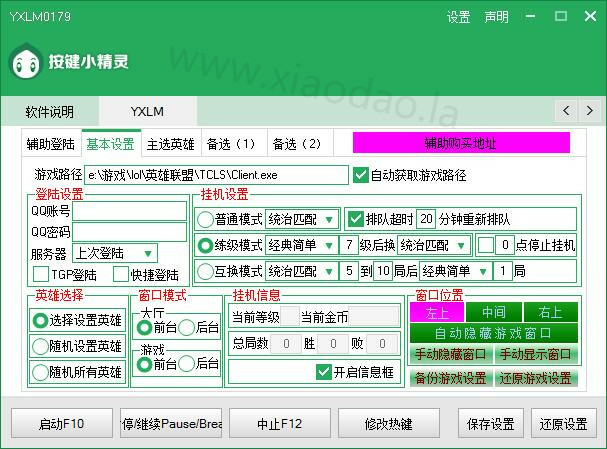Click the QQ密码 input field
Viewport: 607px width, 449px height.
(x=129, y=232)
